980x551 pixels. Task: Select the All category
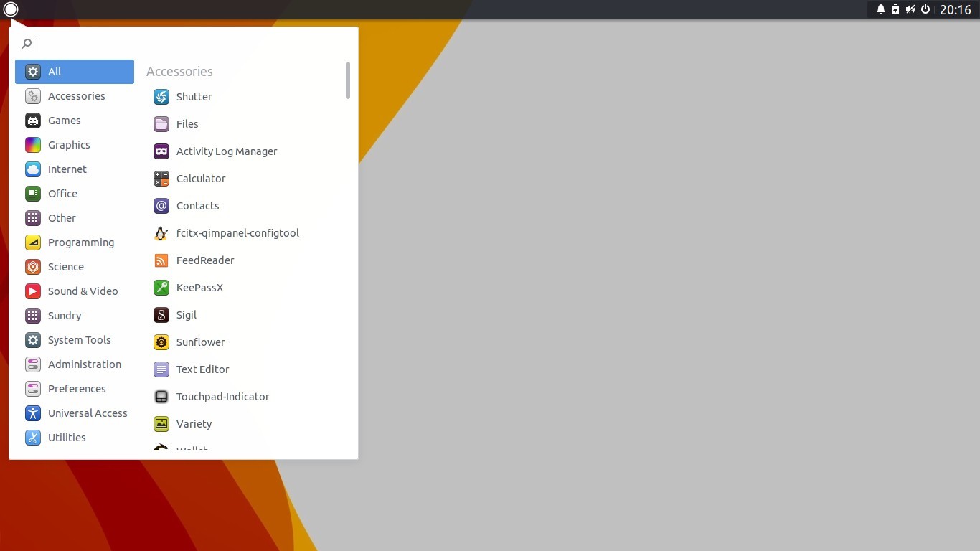[x=75, y=72]
